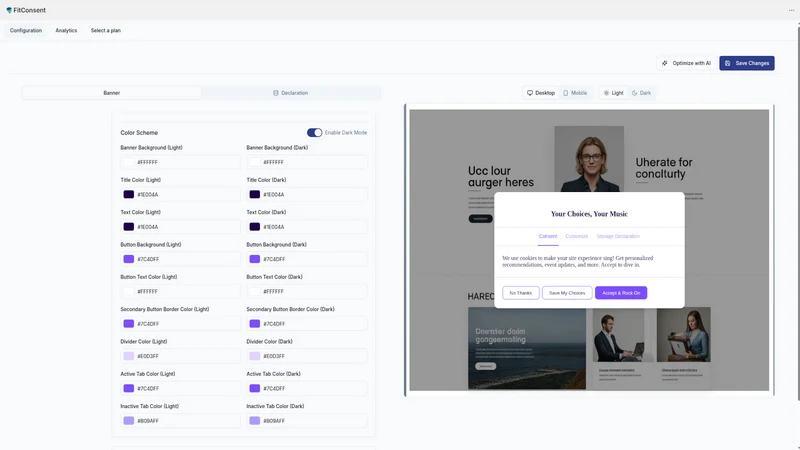800x450 pixels.
Task: Preview in Mobile view
Action: click(575, 93)
